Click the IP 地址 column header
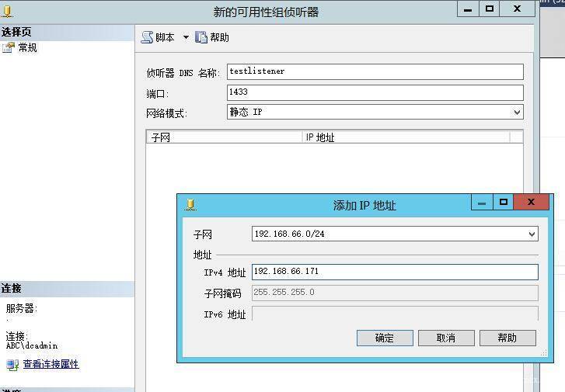 point(405,137)
